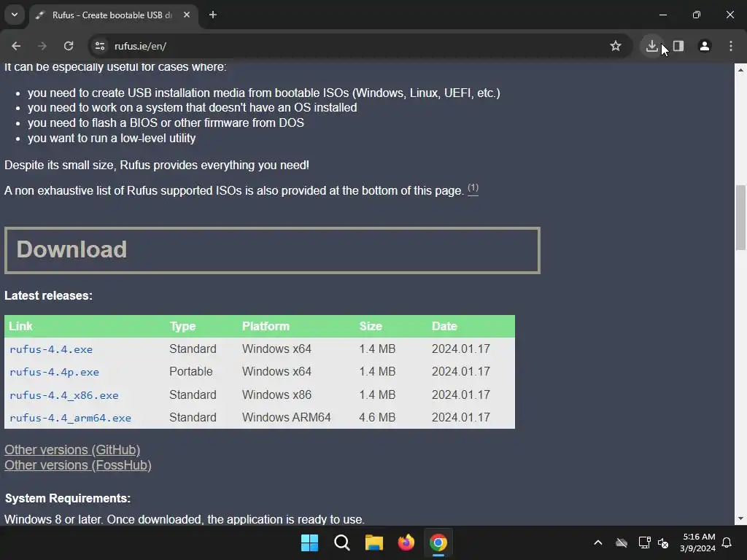Open the Chrome three-dot menu

click(731, 46)
